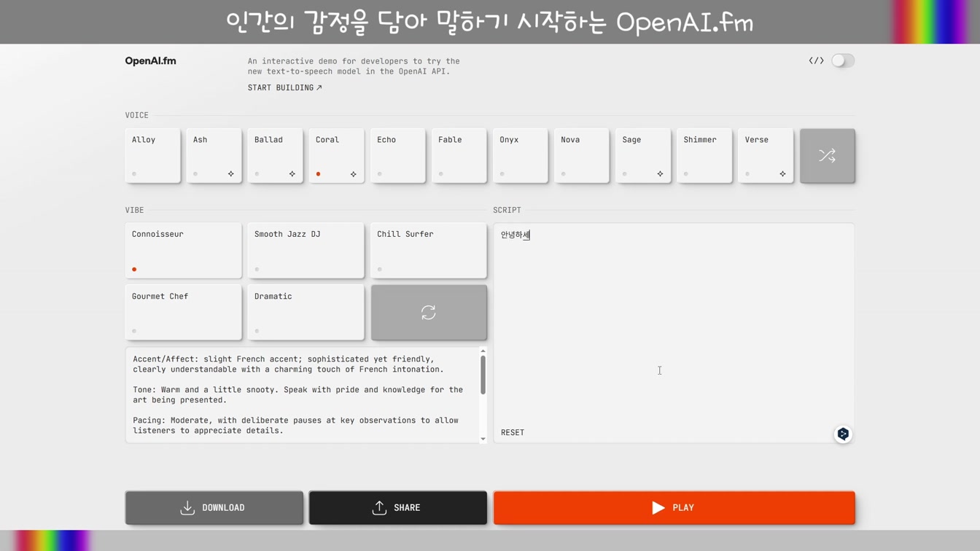Click the 'Tone: Warm and a little snooty' paragraph
Screen dimensions: 980x551
(297, 395)
